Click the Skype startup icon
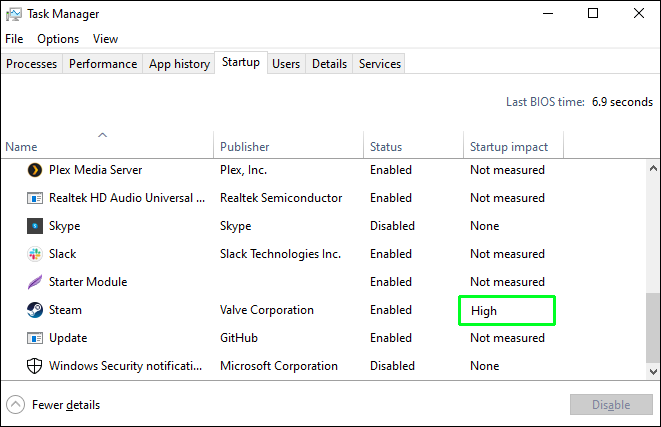Screen dimensions: 661x427 coord(34,226)
